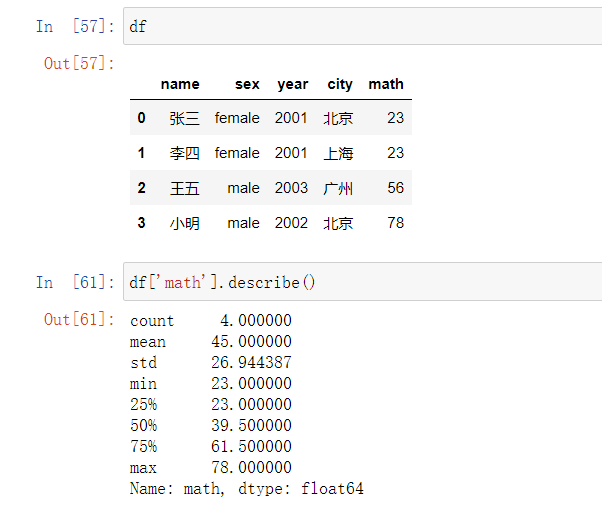This screenshot has width=602, height=512.
Task: Select row index 2
Action: [x=141, y=188]
